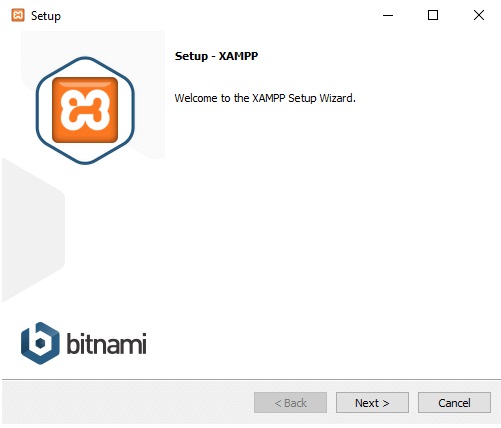Maximize the Setup window

pyautogui.click(x=433, y=15)
